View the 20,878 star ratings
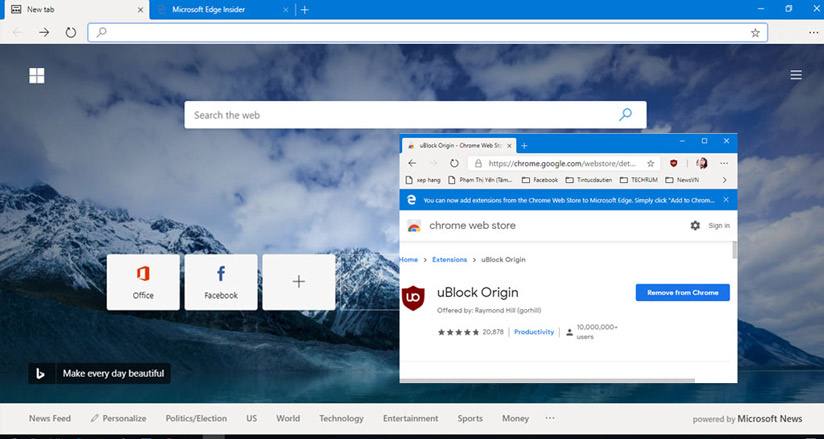824x439 pixels. tap(470, 332)
